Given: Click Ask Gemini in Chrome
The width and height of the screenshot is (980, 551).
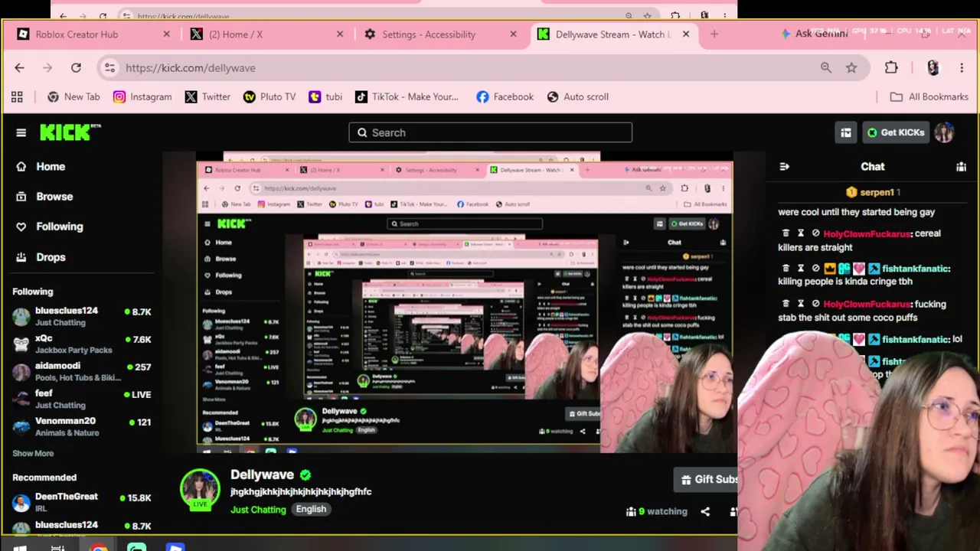Looking at the screenshot, I should point(814,34).
